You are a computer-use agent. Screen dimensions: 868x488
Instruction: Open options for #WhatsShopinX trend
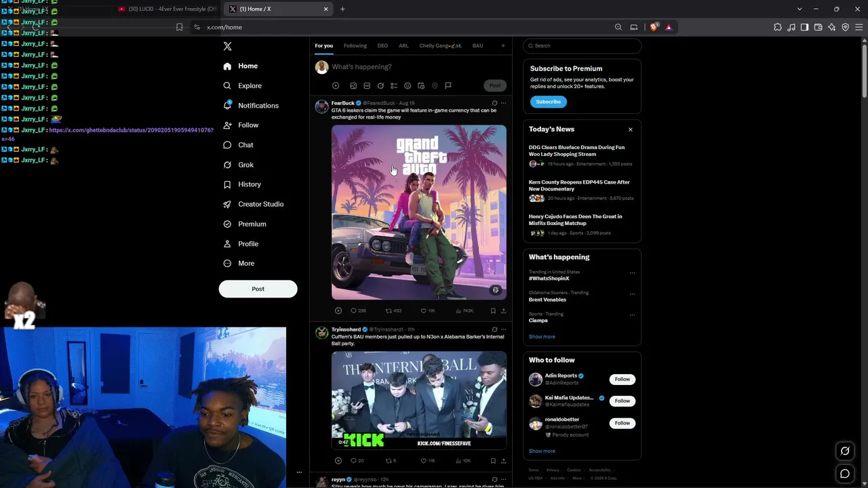(632, 273)
